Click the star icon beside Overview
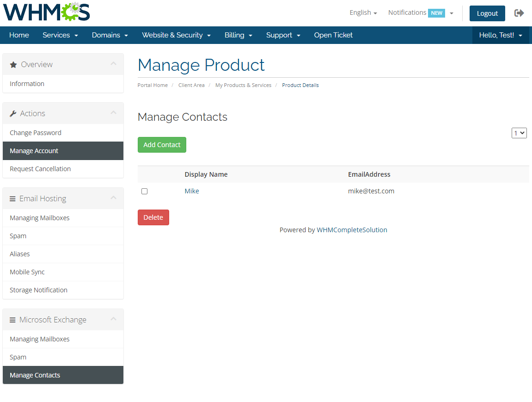Screen dimensions: 532x402 pos(13,64)
